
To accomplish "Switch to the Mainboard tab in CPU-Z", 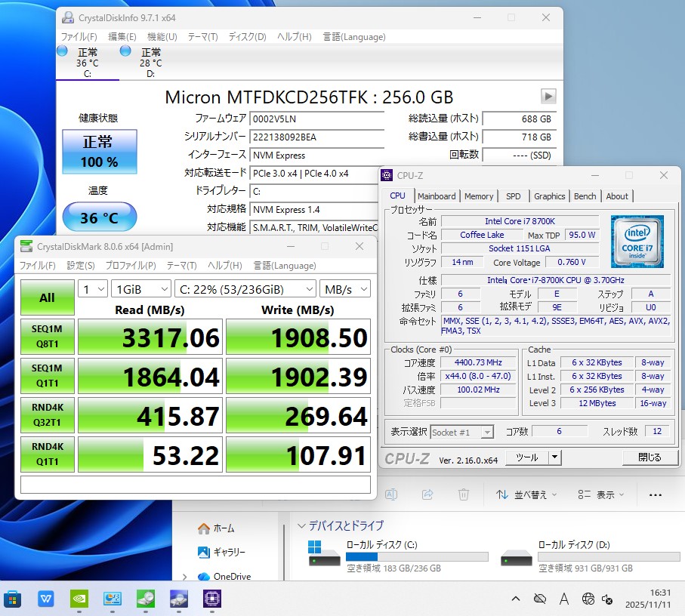I will (437, 196).
